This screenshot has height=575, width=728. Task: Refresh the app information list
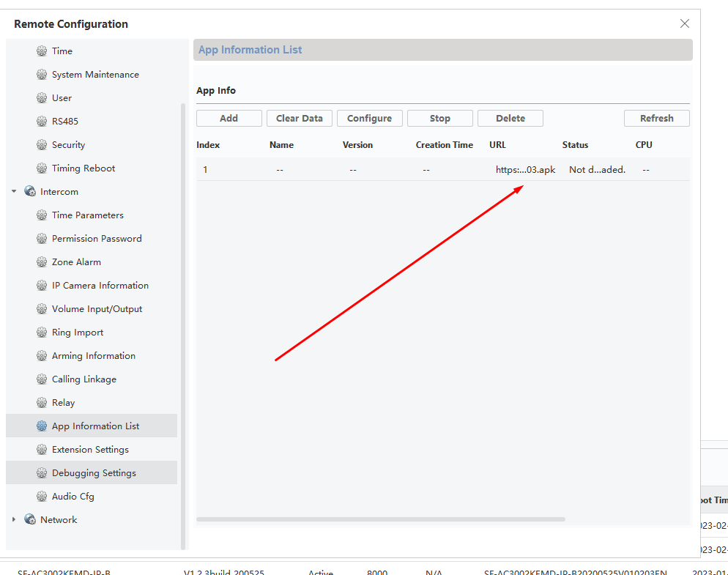pos(657,119)
